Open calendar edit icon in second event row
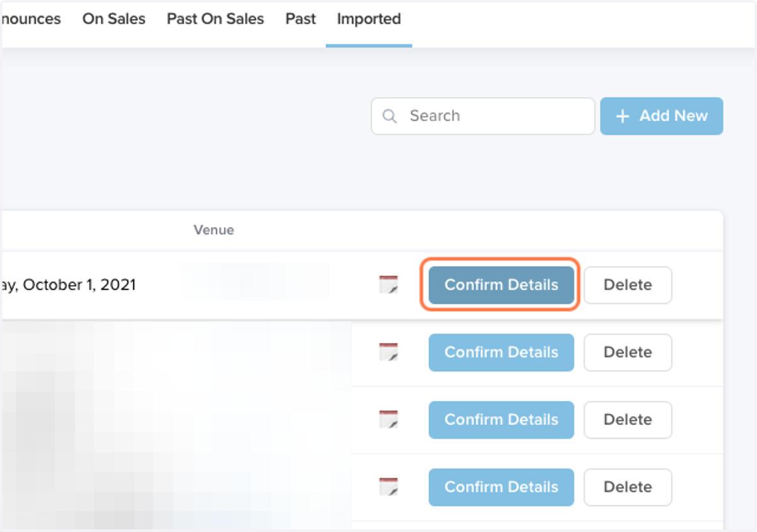 (389, 352)
